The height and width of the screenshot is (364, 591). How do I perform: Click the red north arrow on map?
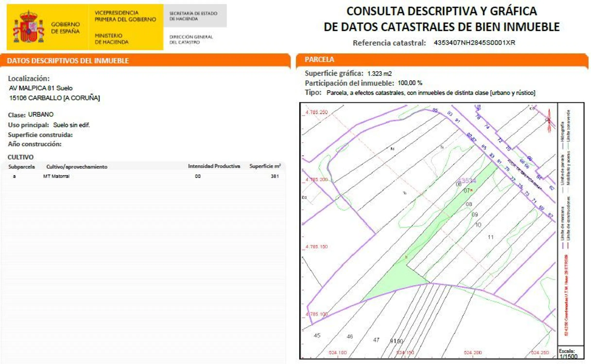(549, 121)
